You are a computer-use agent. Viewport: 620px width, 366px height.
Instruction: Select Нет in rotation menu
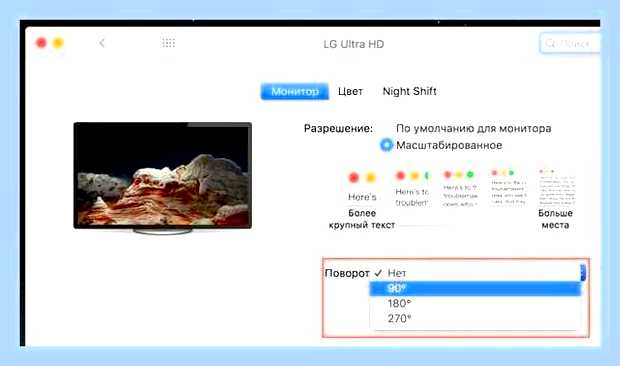click(474, 273)
